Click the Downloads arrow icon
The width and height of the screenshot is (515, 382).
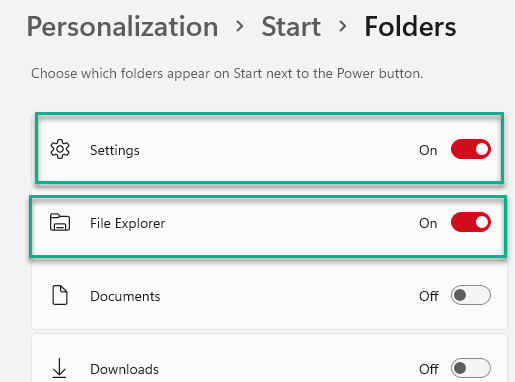59,368
